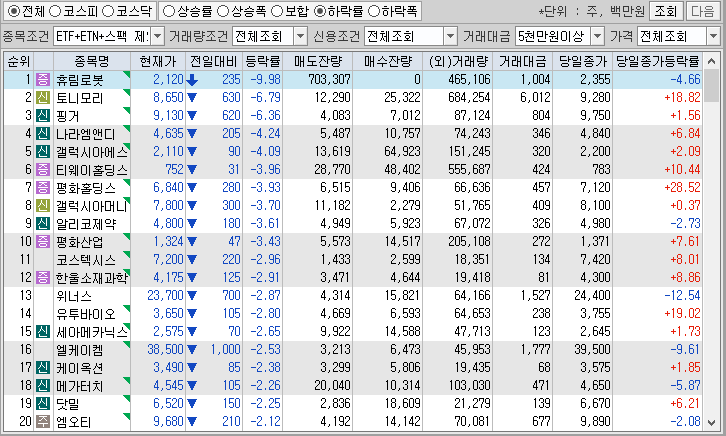Click the 신 badge next to 토니모리
726x436 pixels.
tap(43, 98)
